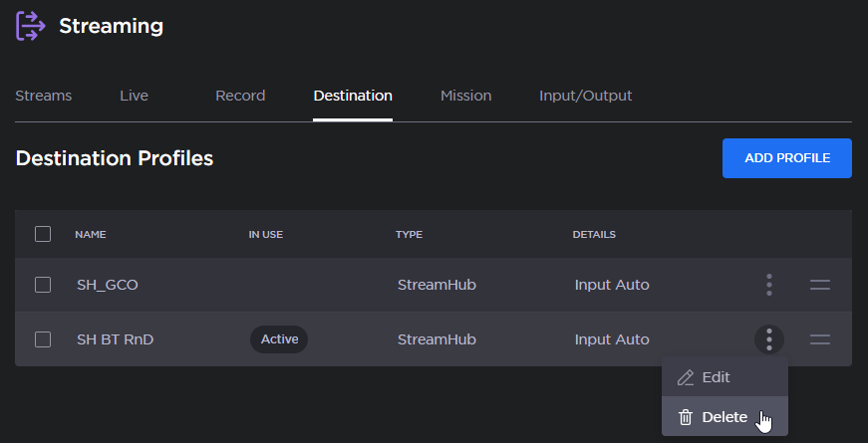Switch to the Input/Output tab
The width and height of the screenshot is (868, 443).
pyautogui.click(x=585, y=96)
